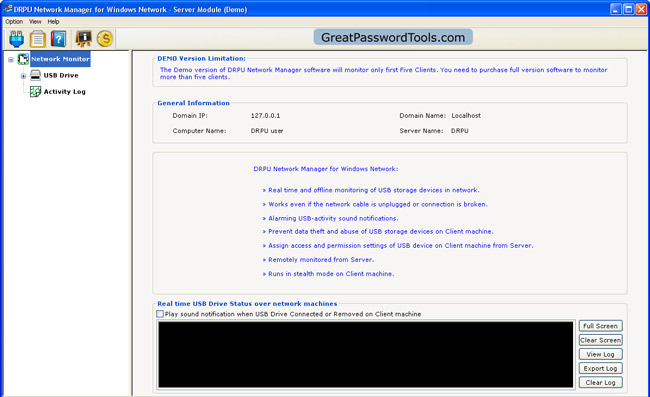The width and height of the screenshot is (650, 397).
Task: Click the blue network plug toolbar icon
Action: point(17,39)
